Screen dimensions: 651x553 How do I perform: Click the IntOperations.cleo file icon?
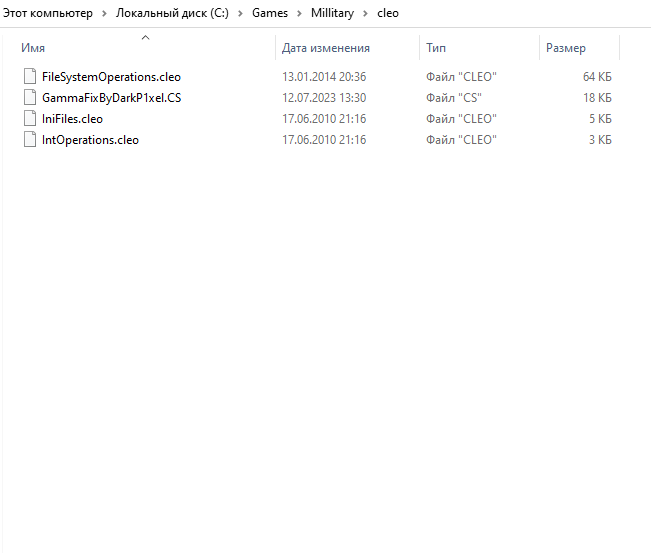29,140
